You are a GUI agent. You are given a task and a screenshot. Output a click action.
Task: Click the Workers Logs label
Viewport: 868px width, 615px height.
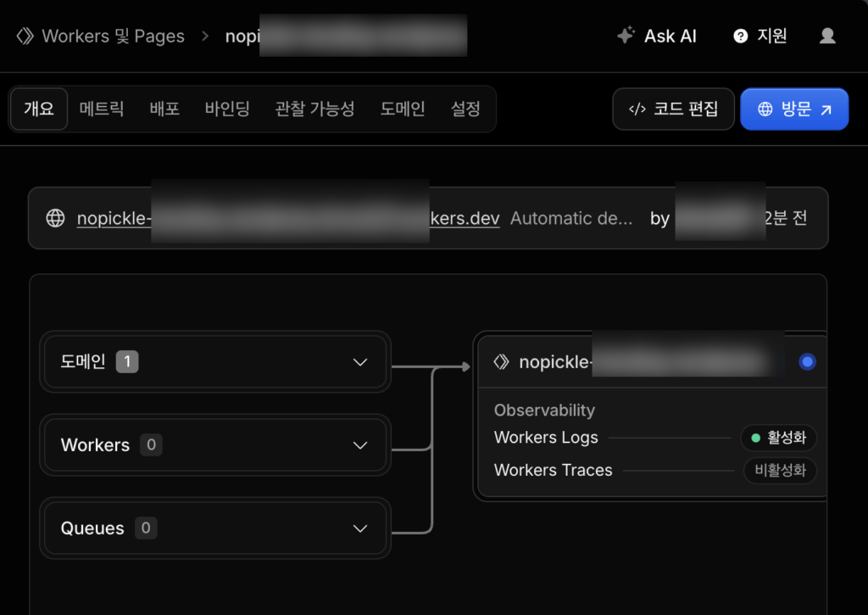tap(546, 437)
